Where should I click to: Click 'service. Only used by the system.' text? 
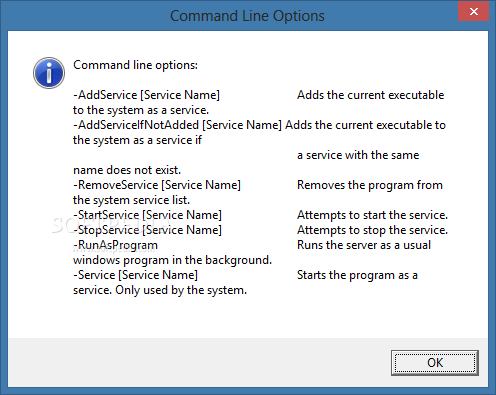coord(160,290)
